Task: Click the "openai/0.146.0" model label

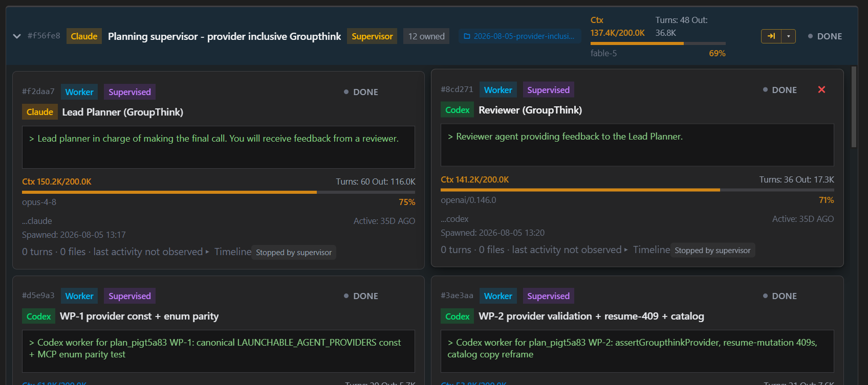Action: tap(468, 200)
